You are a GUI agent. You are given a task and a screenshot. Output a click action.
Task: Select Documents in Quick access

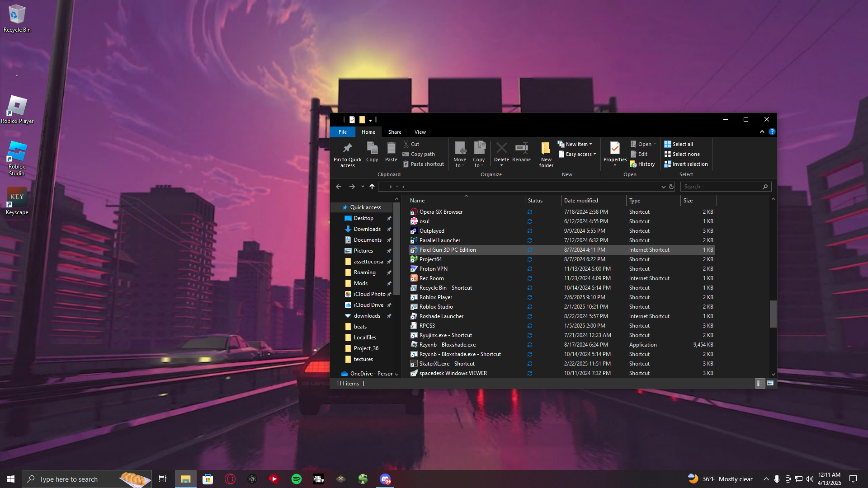368,240
